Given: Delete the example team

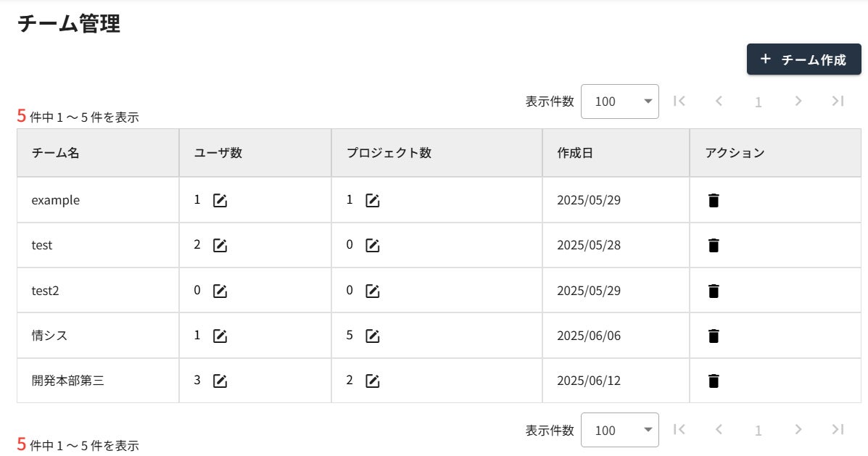Looking at the screenshot, I should click(714, 201).
